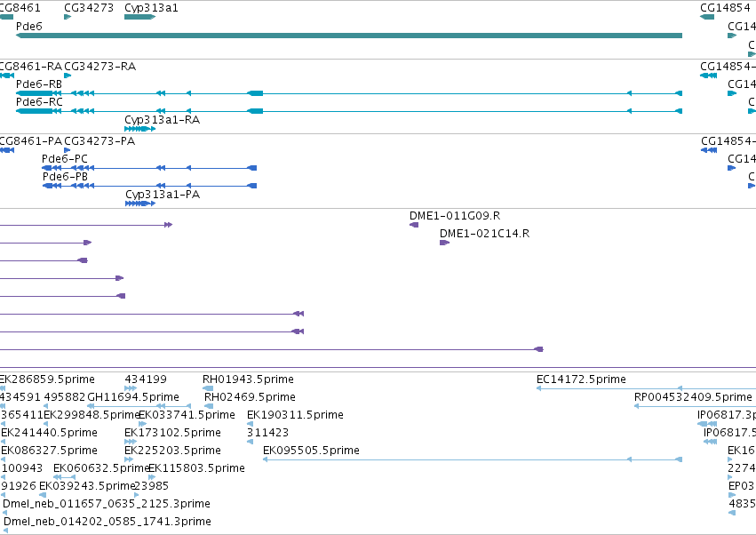
Task: Select the EK095505.5prime EST label
Action: pos(311,451)
